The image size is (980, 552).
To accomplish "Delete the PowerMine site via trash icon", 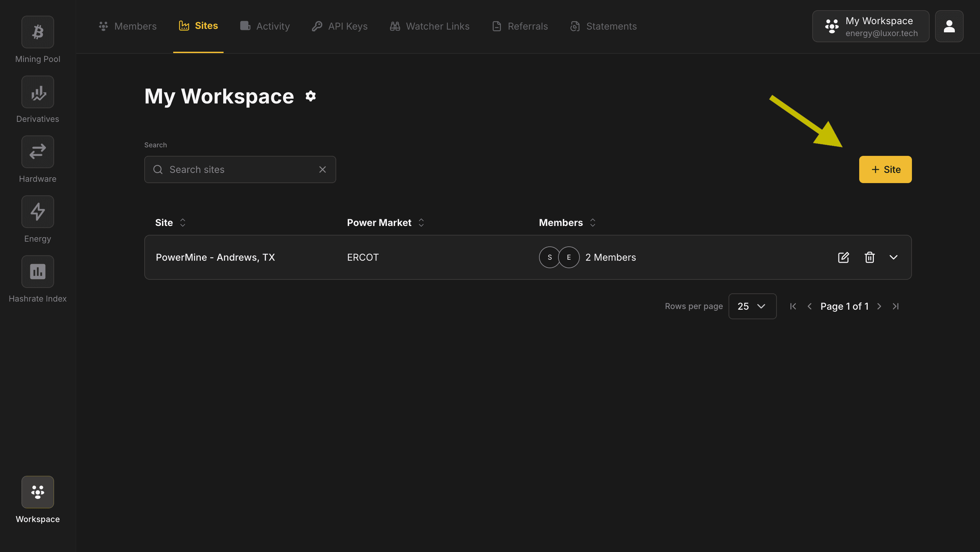I will 869,258.
